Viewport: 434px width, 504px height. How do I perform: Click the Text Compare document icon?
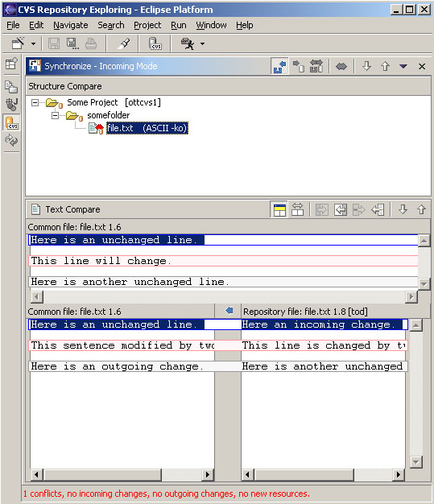click(35, 209)
